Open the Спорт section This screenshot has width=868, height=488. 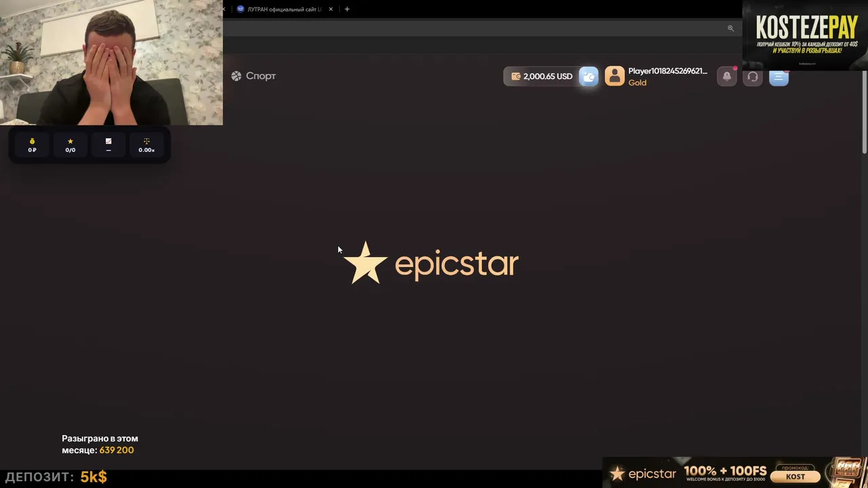[254, 76]
